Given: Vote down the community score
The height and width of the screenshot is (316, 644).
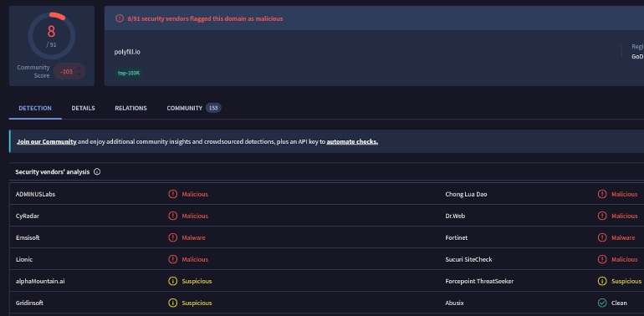Looking at the screenshot, I should click(79, 74).
